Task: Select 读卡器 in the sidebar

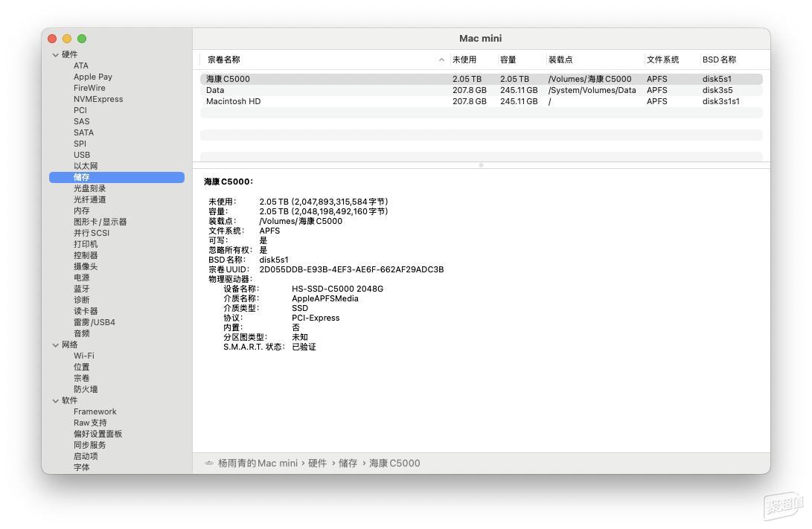Action: 86,311
